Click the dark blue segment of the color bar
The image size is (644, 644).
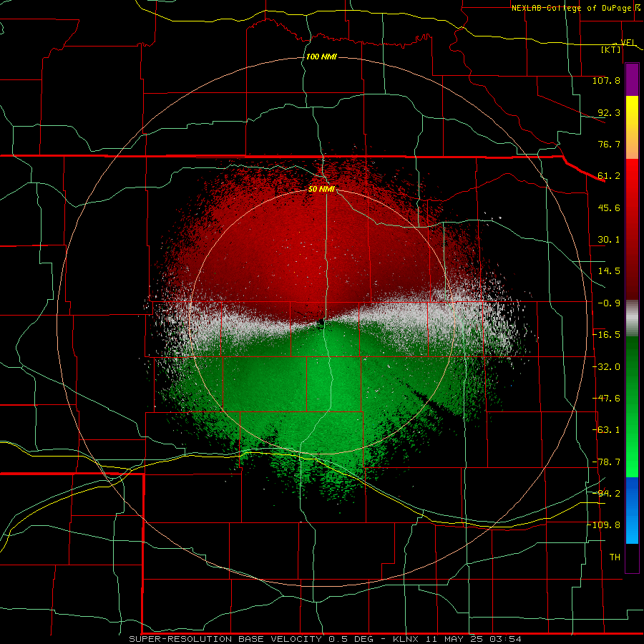tap(632, 493)
